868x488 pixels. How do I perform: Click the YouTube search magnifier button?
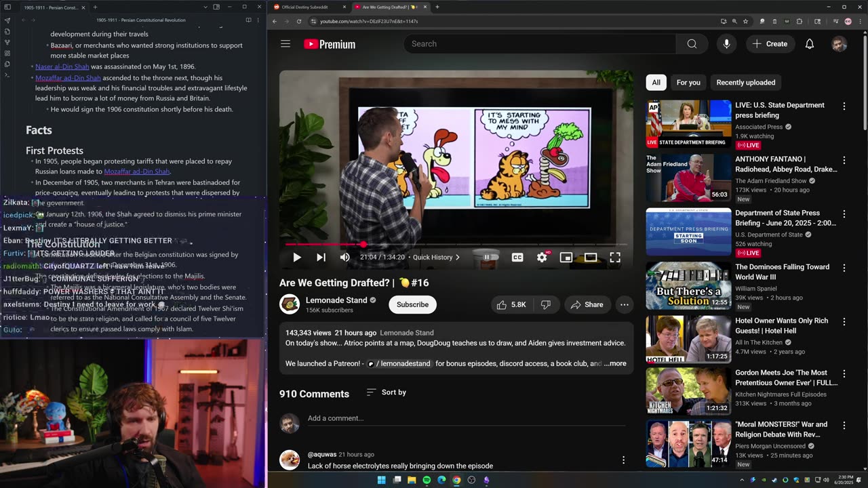pos(692,44)
